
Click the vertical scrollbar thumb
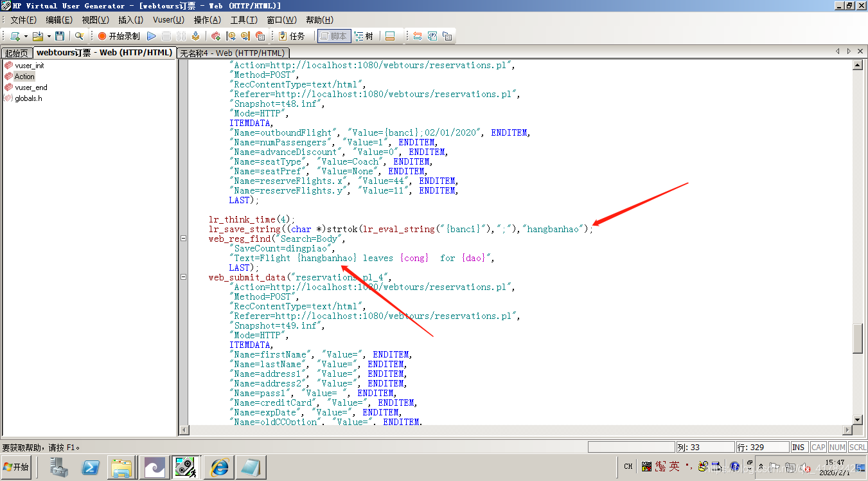point(857,339)
